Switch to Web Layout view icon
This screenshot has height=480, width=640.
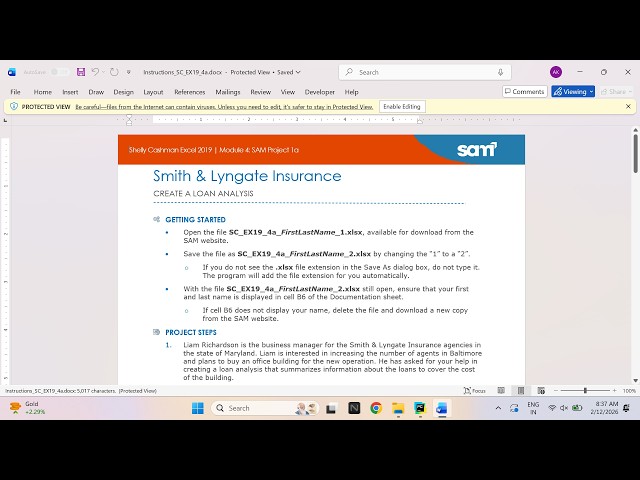click(541, 391)
